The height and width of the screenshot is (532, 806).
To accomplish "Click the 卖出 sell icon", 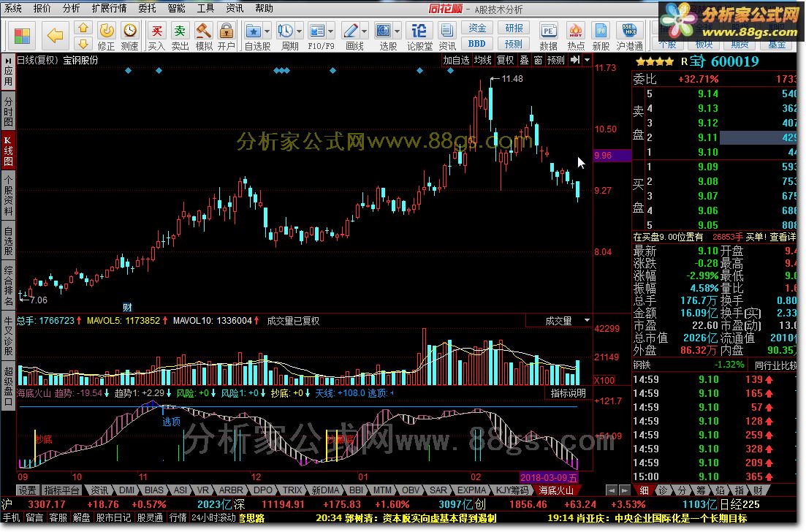I will [x=180, y=36].
